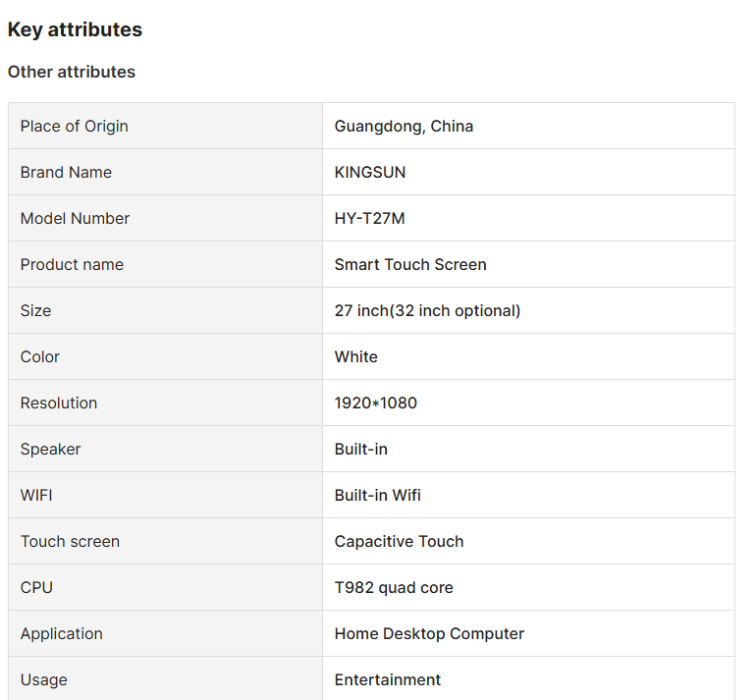The width and height of the screenshot is (756, 700).
Task: Select the Place of Origin label
Action: click(x=75, y=126)
